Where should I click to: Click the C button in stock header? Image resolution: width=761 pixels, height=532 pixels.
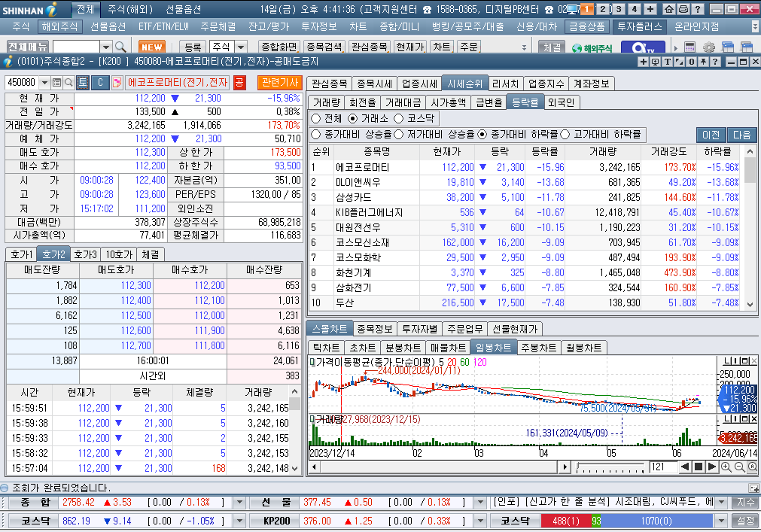pos(100,83)
